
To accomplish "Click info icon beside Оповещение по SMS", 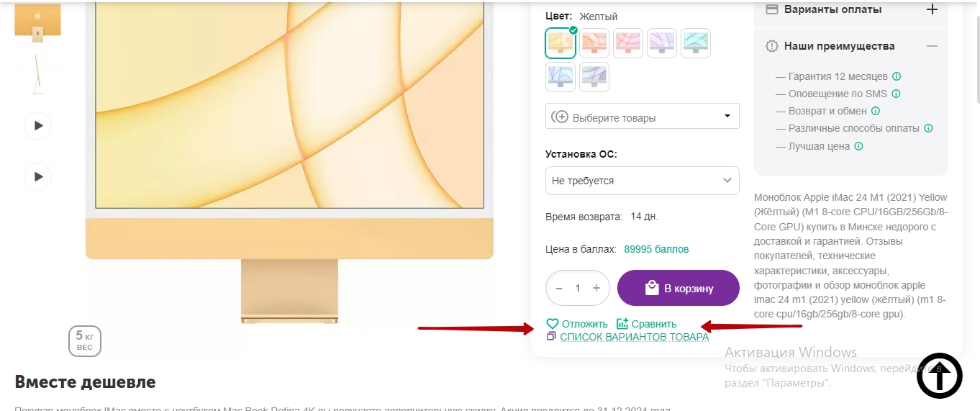I will coord(896,94).
